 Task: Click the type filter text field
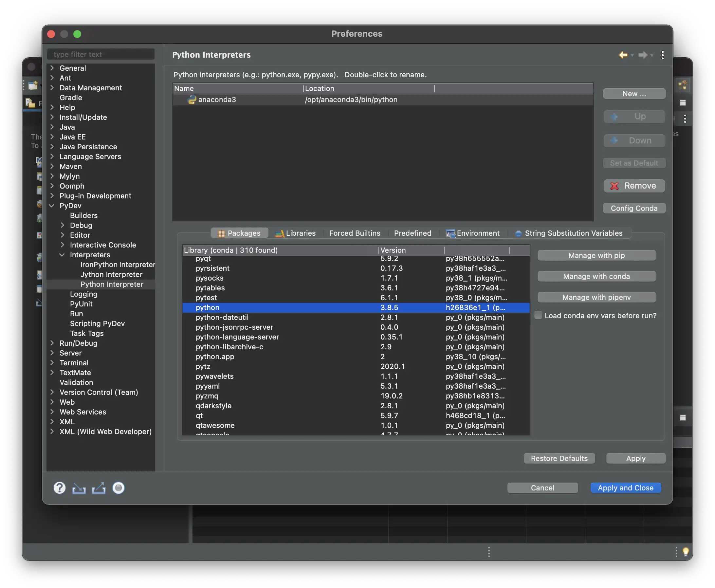(x=101, y=54)
